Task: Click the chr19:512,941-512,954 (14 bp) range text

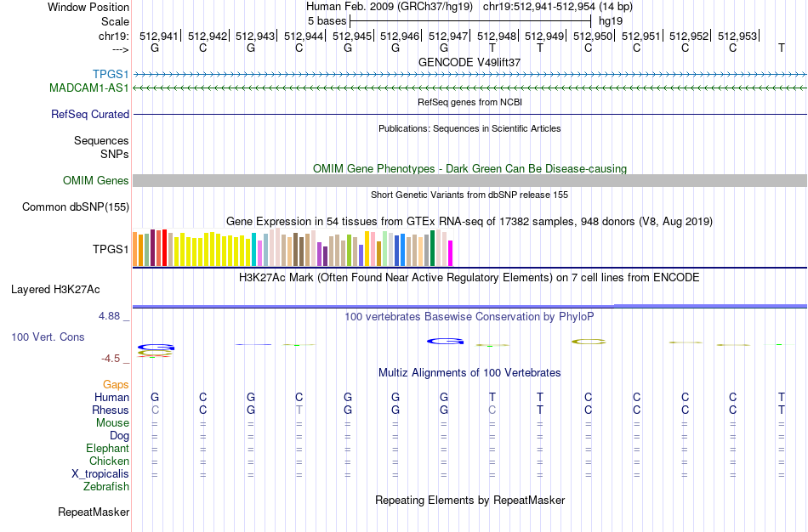Action: 558,7
